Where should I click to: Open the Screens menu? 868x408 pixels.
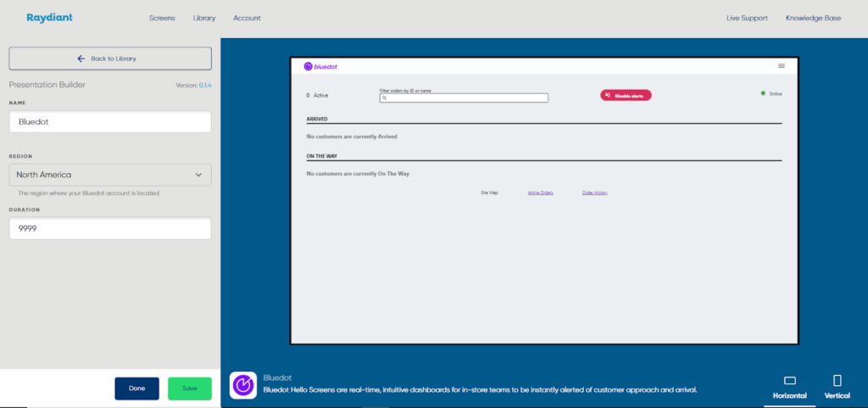click(x=162, y=18)
